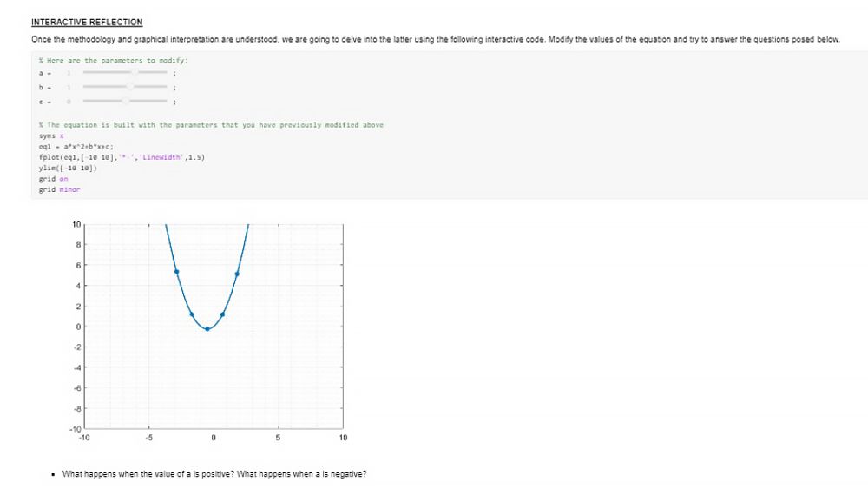Place cursor in eq1 = a*x^2+b*x+c line
The width and height of the screenshot is (868, 489).
[76, 147]
